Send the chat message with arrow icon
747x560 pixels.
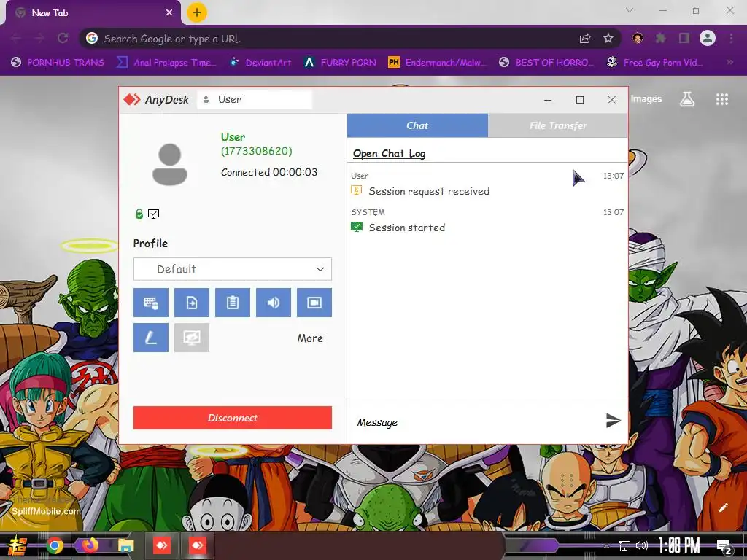[613, 420]
